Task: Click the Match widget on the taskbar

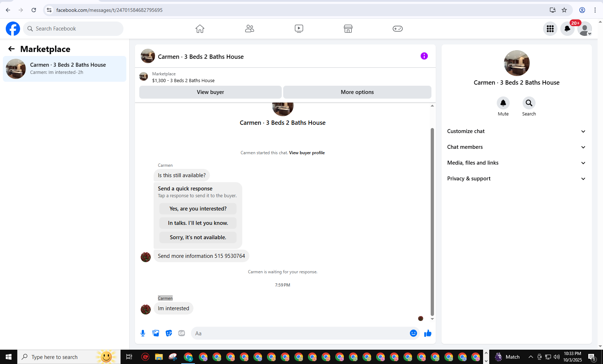Action: 508,357
